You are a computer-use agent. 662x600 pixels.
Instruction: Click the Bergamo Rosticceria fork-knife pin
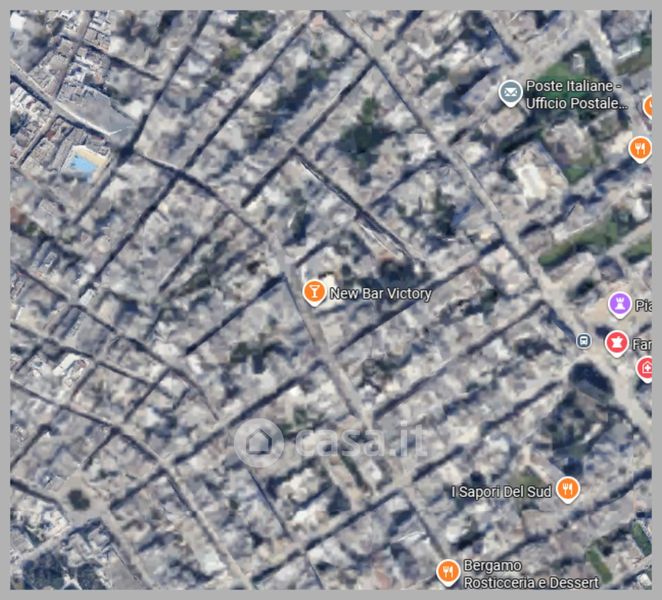coord(448,572)
